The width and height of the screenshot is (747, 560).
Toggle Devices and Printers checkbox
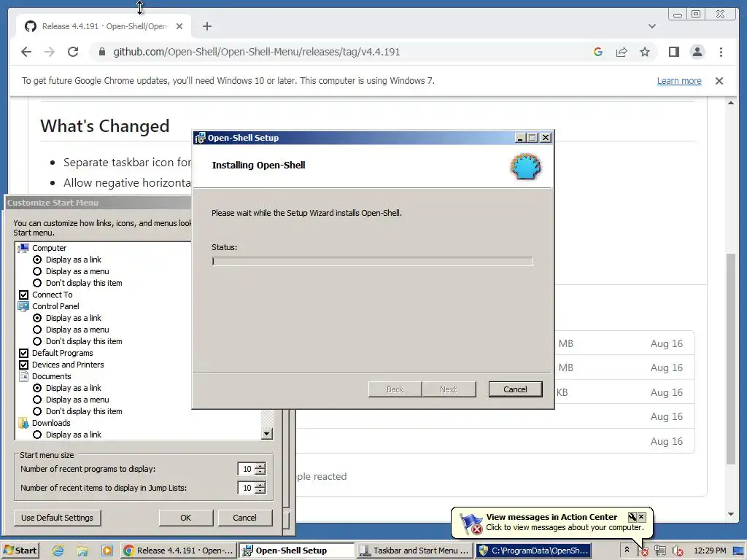pos(23,365)
